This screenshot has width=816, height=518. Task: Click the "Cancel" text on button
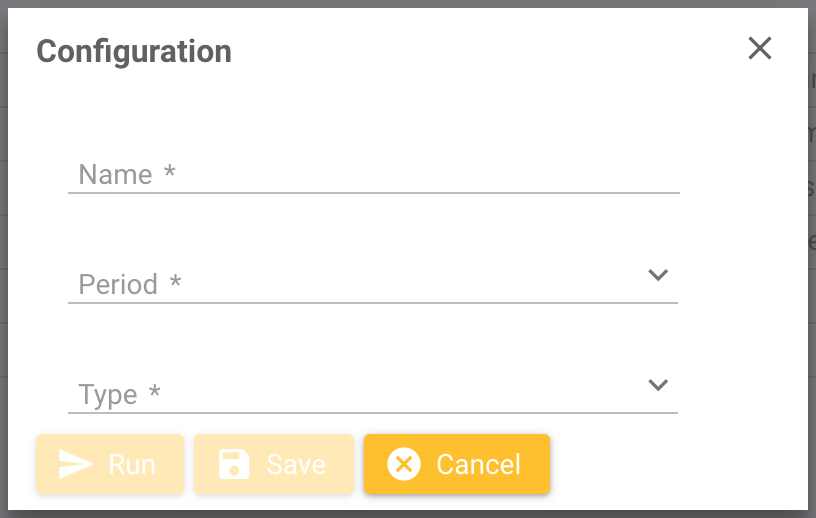click(478, 465)
